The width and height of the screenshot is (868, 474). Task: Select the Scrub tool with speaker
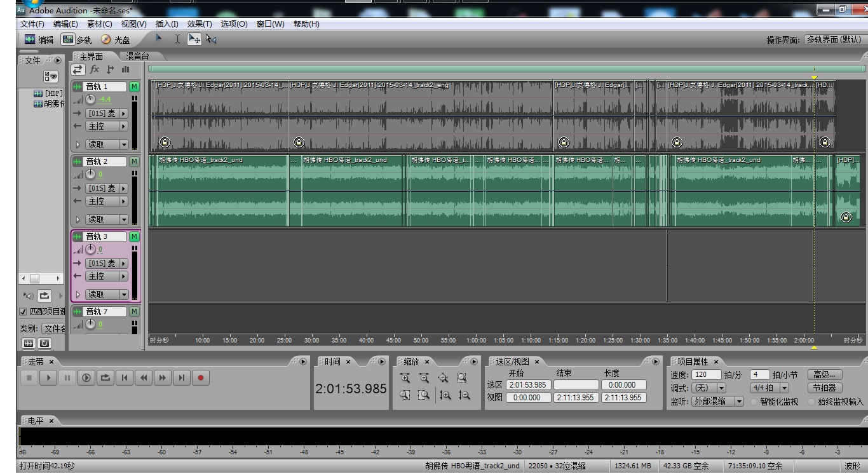(x=211, y=39)
